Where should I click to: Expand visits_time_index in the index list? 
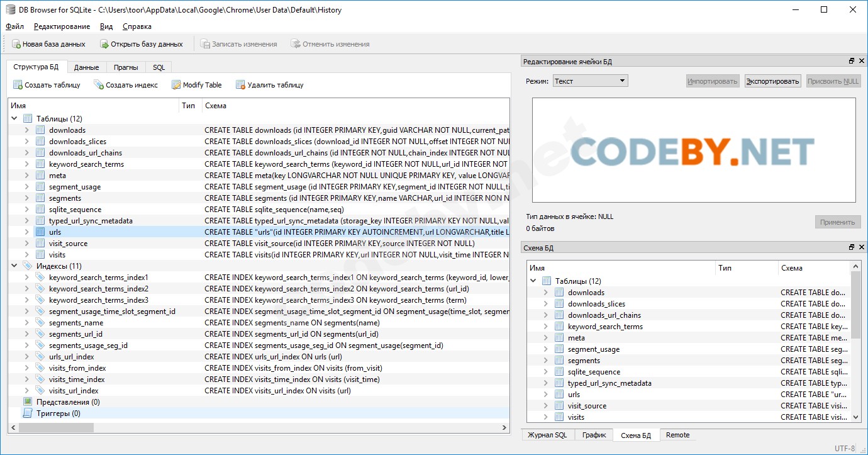point(26,379)
